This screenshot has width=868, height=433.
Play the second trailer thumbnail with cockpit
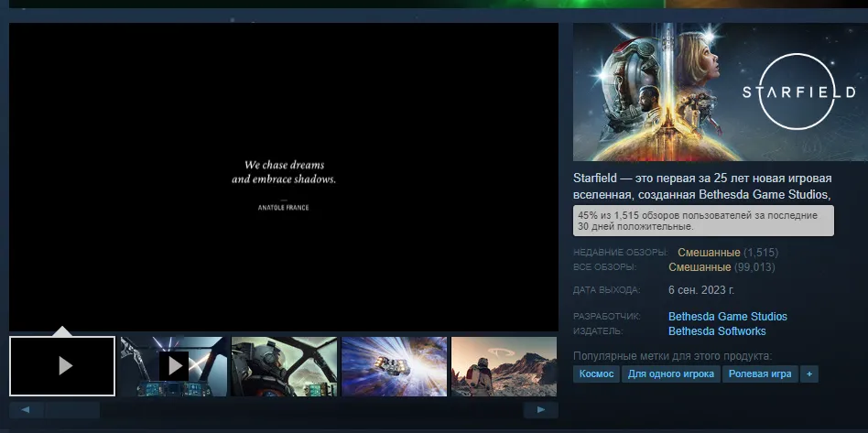pyautogui.click(x=173, y=366)
